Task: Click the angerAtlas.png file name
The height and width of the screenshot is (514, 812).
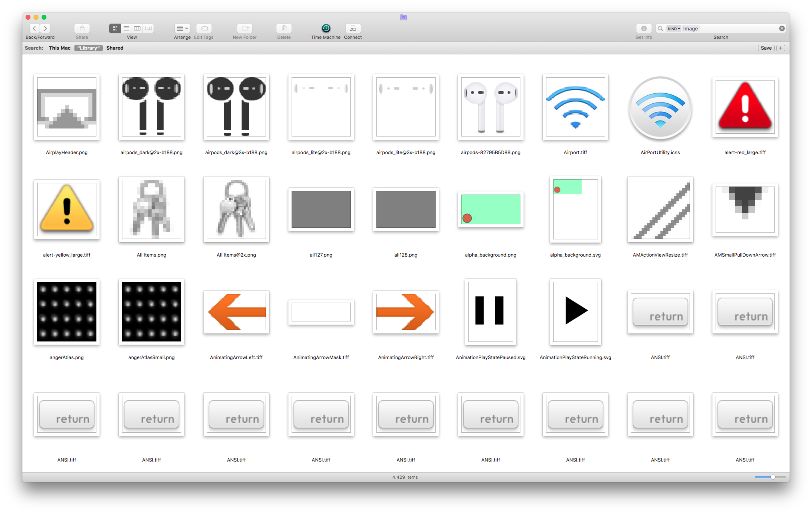Action: [67, 357]
